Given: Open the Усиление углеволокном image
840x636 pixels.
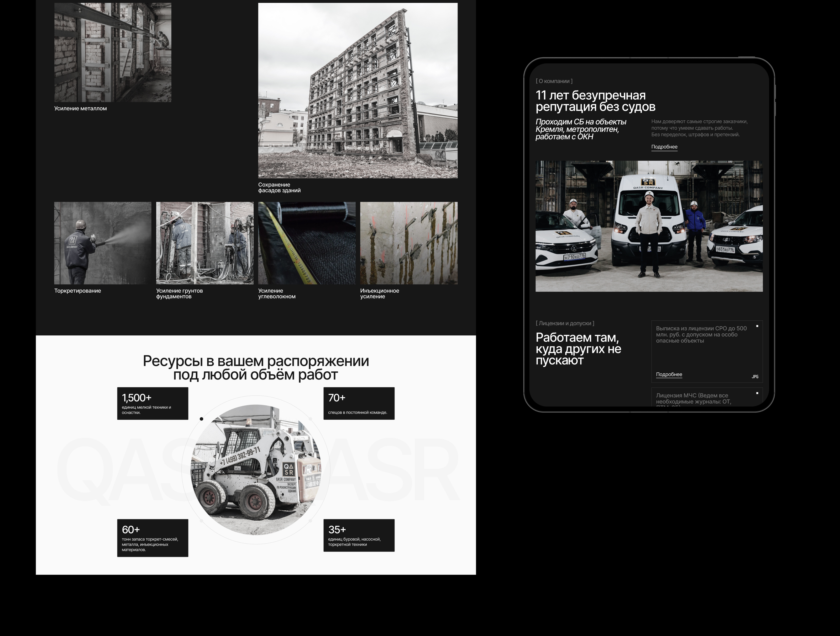Looking at the screenshot, I should [307, 243].
